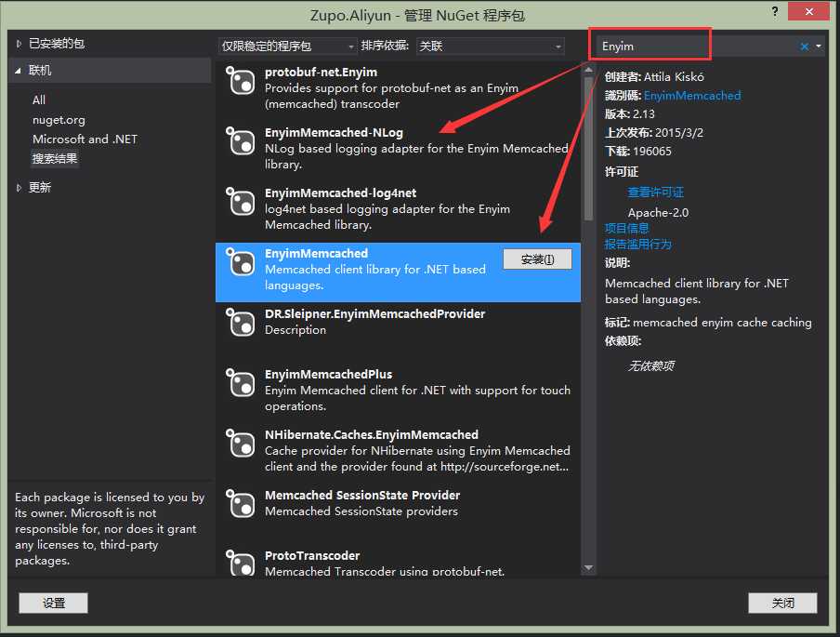The image size is (840, 637).
Task: Click the ProtoTranscoder package icon
Action: (x=240, y=563)
